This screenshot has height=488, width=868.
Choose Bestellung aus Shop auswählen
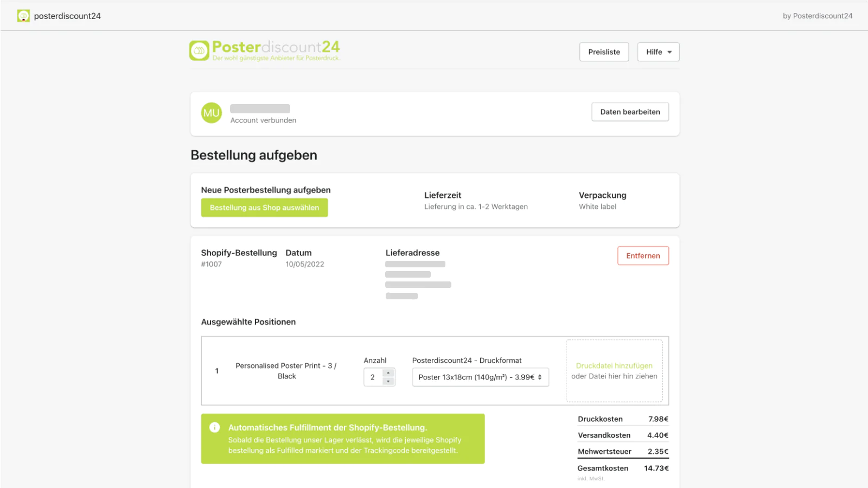[x=264, y=208]
